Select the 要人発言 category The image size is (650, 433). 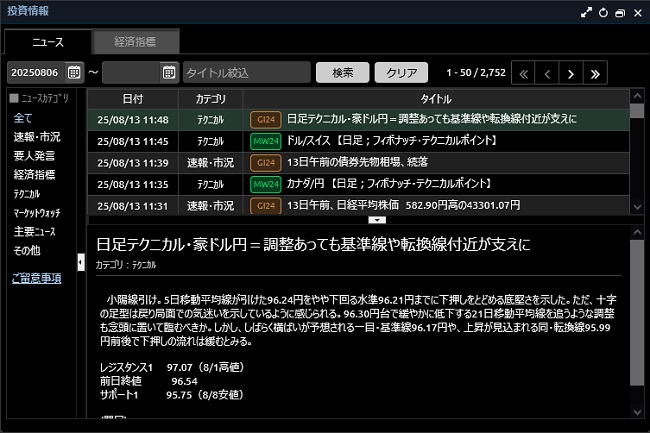(34, 156)
